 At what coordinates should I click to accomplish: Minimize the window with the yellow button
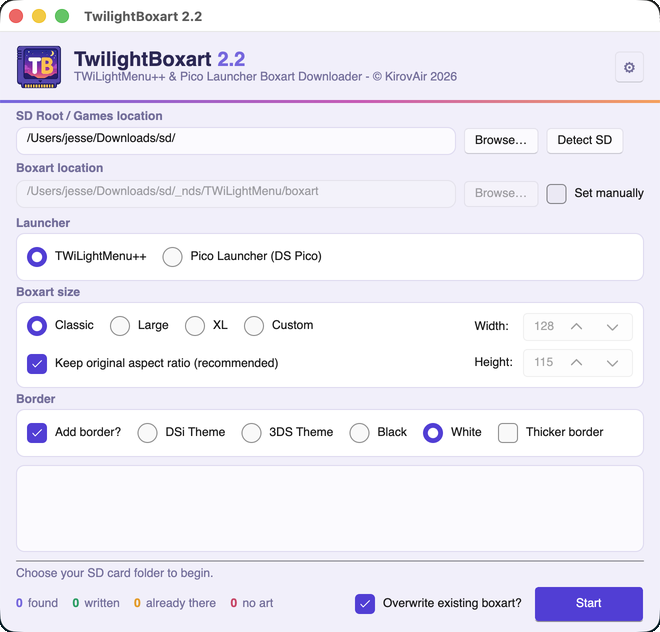click(x=39, y=16)
